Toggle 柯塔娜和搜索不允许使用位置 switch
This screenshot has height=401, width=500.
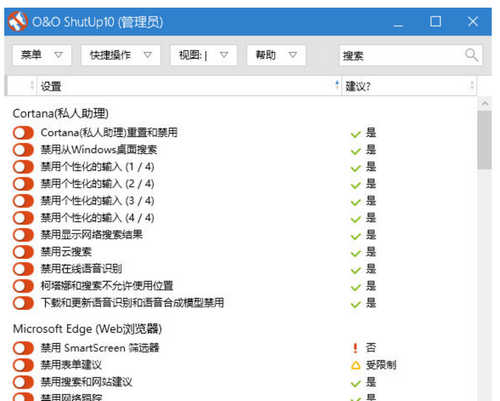[23, 286]
